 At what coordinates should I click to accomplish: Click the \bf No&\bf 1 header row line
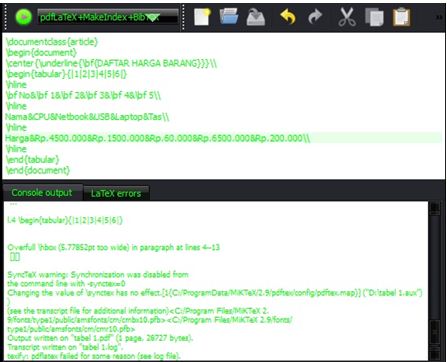[83, 95]
